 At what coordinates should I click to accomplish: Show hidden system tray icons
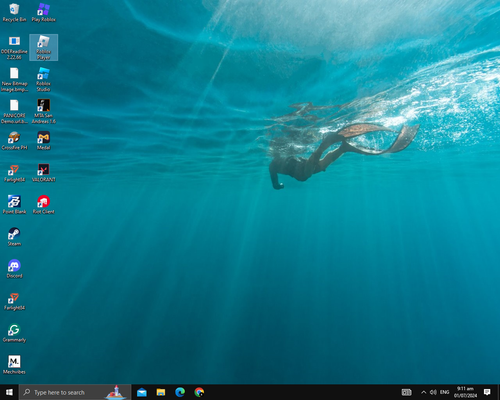click(423, 392)
